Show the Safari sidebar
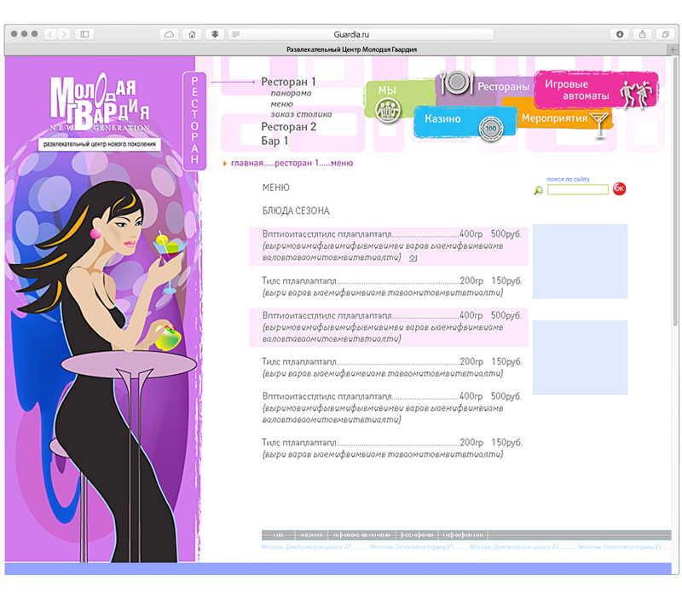Screen dimensions: 682x616 [x=84, y=34]
